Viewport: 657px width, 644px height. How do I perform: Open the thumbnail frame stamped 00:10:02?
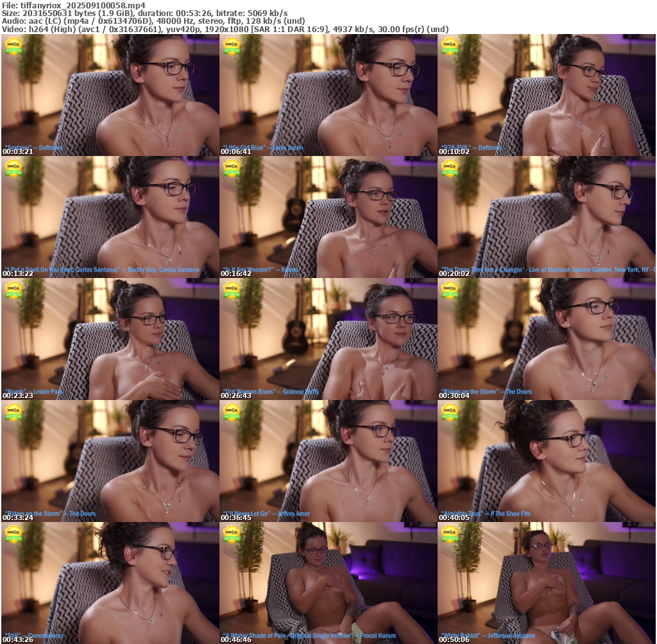pyautogui.click(x=547, y=95)
